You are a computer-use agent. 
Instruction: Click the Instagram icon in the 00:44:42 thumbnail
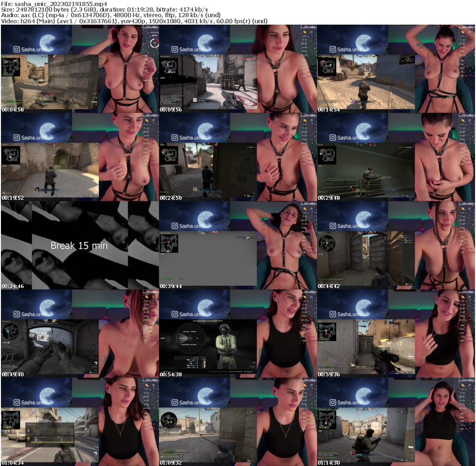click(x=333, y=226)
